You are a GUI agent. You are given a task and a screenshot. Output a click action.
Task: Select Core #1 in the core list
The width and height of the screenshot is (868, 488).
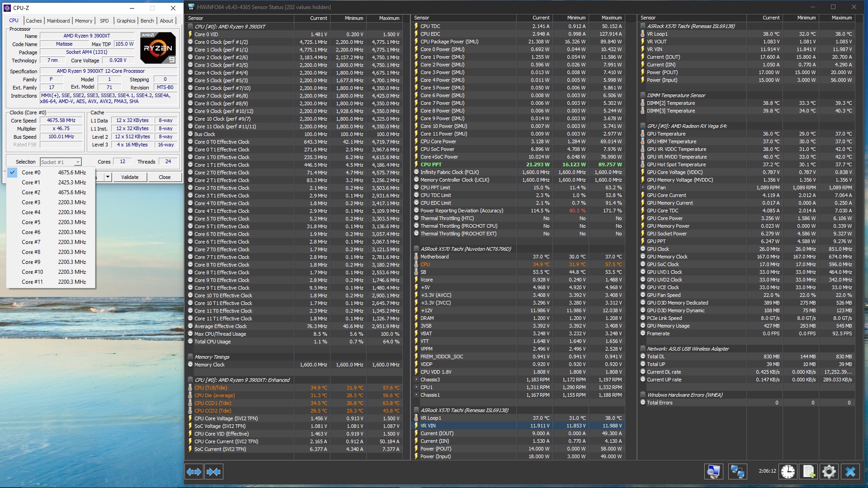tap(31, 183)
